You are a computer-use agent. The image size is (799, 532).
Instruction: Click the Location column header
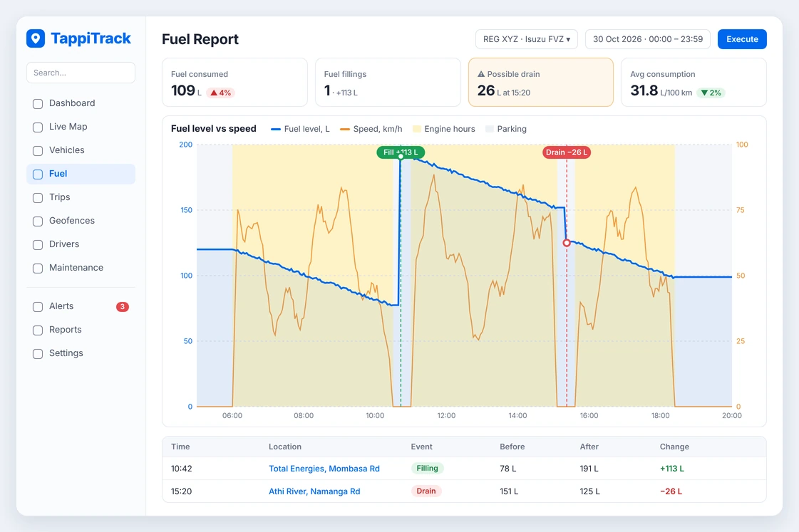pyautogui.click(x=285, y=447)
